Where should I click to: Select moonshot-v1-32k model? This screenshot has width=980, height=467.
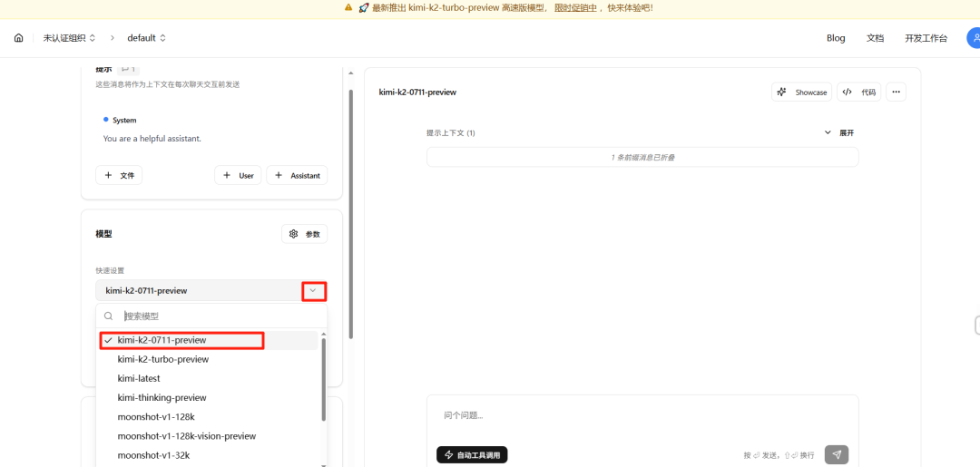tap(153, 455)
